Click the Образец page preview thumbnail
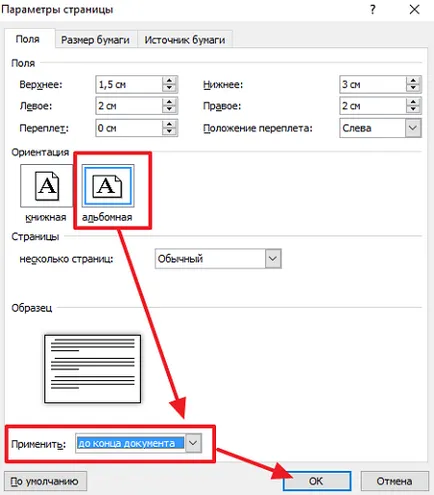 92,369
